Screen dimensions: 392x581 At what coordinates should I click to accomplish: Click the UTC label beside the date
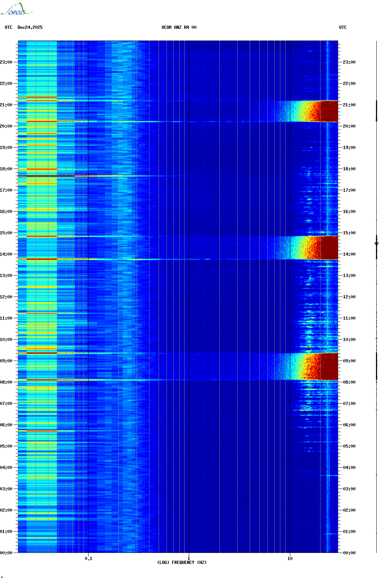pyautogui.click(x=9, y=27)
